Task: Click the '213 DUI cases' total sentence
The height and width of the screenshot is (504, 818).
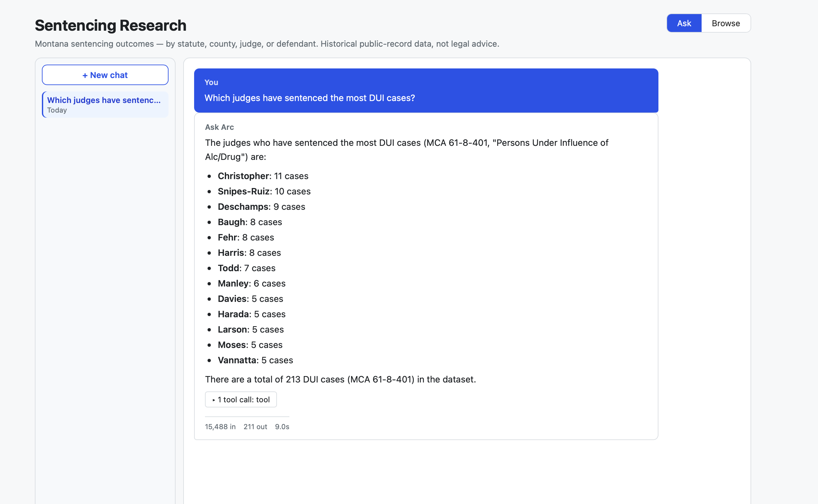Action: pos(340,379)
